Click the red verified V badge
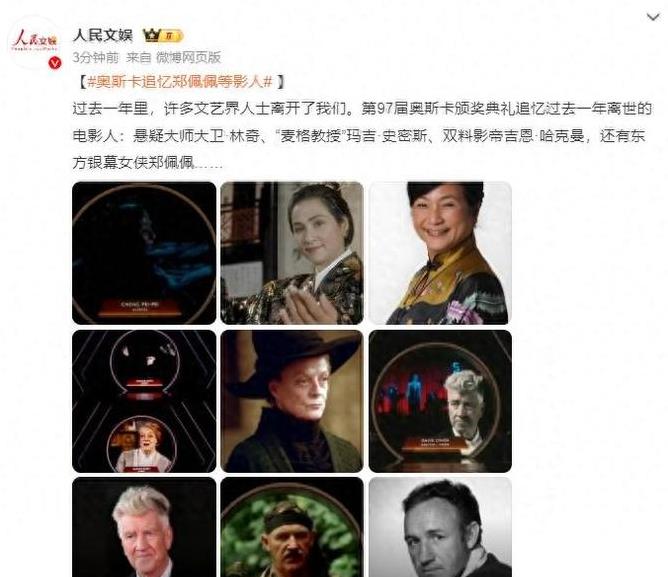Image resolution: width=668 pixels, height=577 pixels. (x=55, y=63)
